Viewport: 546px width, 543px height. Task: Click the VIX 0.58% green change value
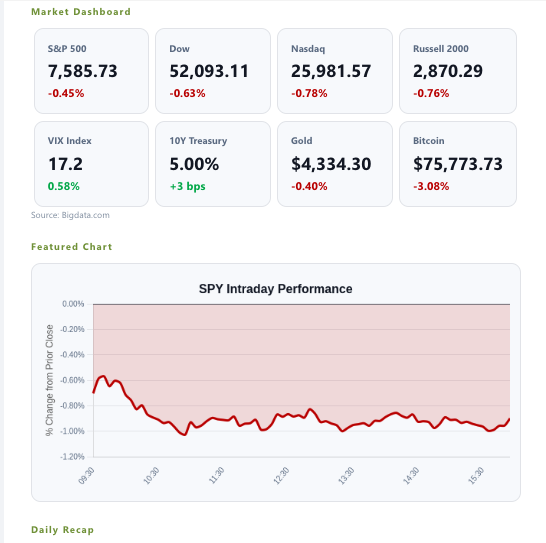64,186
